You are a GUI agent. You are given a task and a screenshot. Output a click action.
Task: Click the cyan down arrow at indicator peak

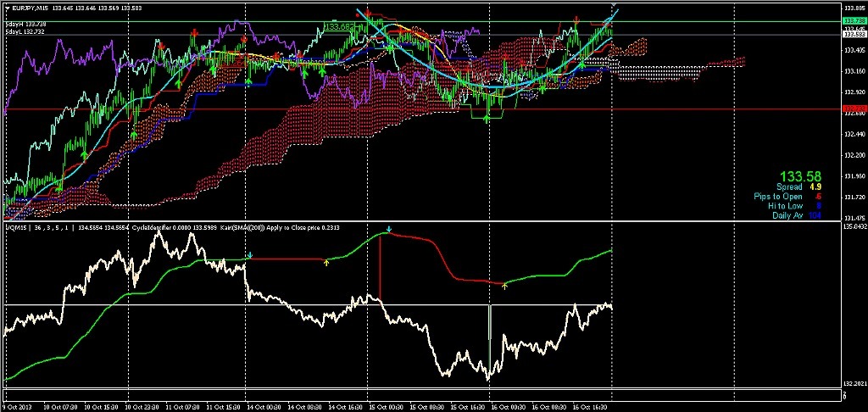(389, 229)
